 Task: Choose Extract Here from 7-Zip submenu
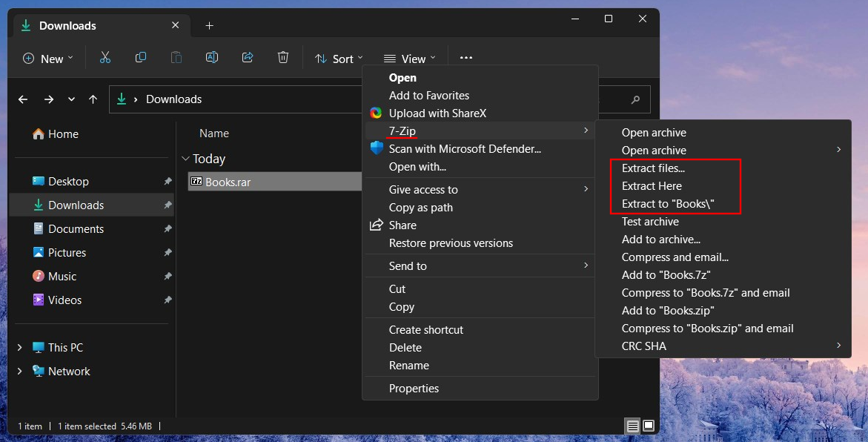tap(652, 186)
